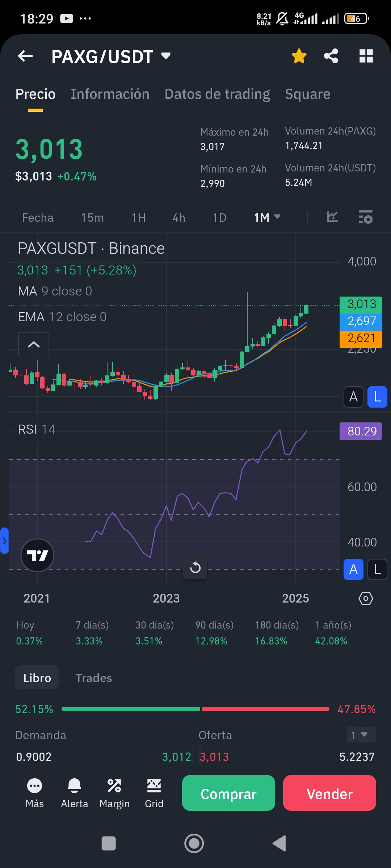Expand the blue side panel handle
Screen dimensions: 391x868
point(4,541)
